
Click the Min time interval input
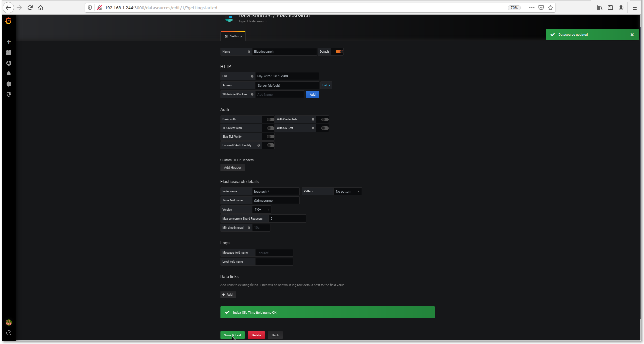pyautogui.click(x=261, y=228)
